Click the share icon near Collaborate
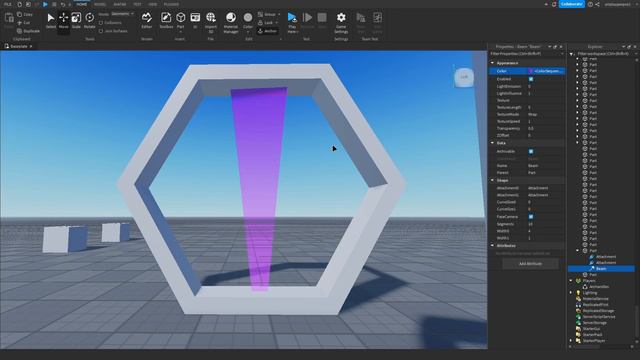 [598, 4]
